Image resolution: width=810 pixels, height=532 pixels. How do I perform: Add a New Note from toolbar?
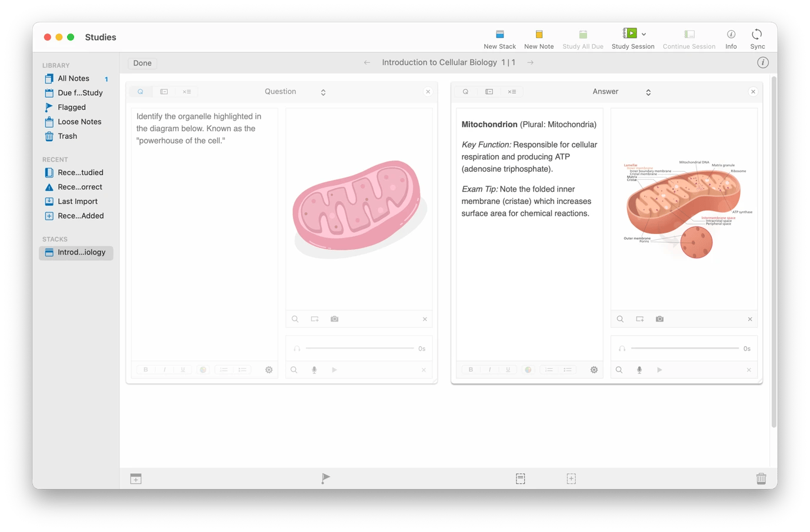point(539,39)
